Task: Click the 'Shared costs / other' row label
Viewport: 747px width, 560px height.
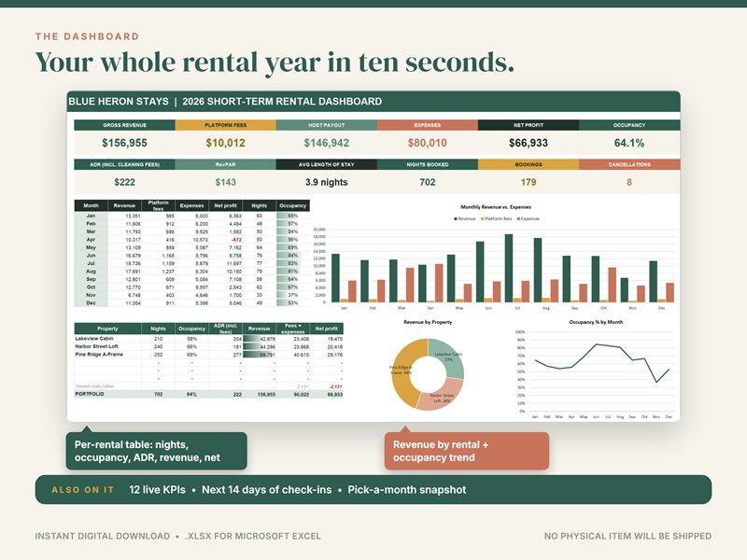Action: click(94, 386)
